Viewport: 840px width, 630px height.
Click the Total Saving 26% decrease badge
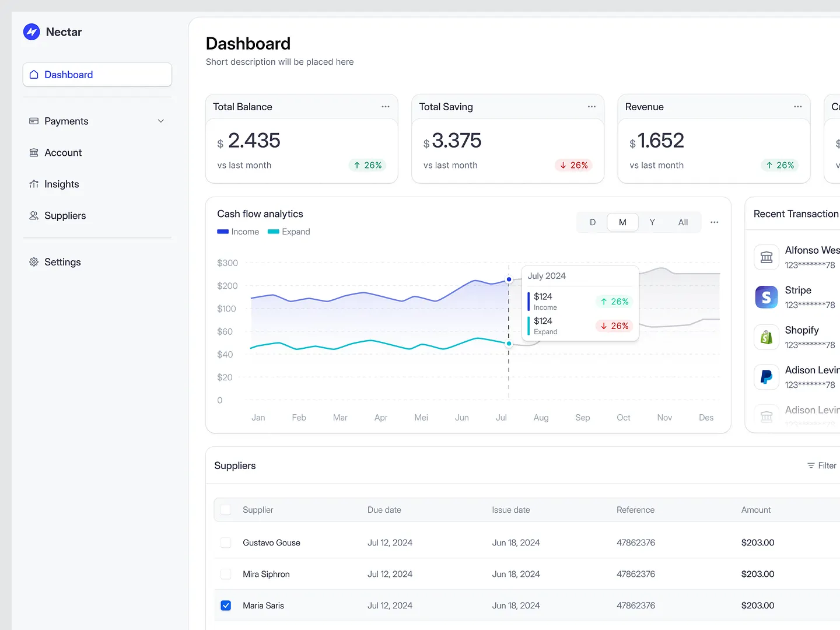click(573, 165)
